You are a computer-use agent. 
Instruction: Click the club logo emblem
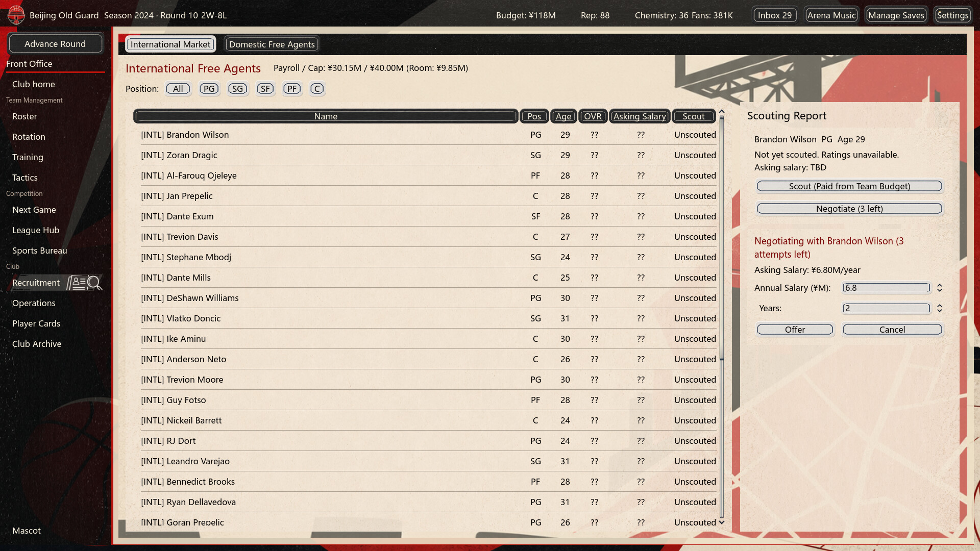(x=16, y=15)
